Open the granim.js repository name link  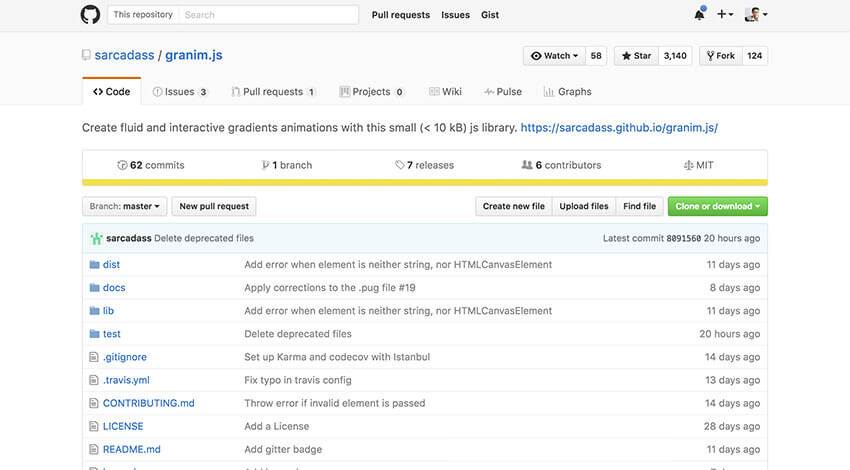pyautogui.click(x=194, y=55)
